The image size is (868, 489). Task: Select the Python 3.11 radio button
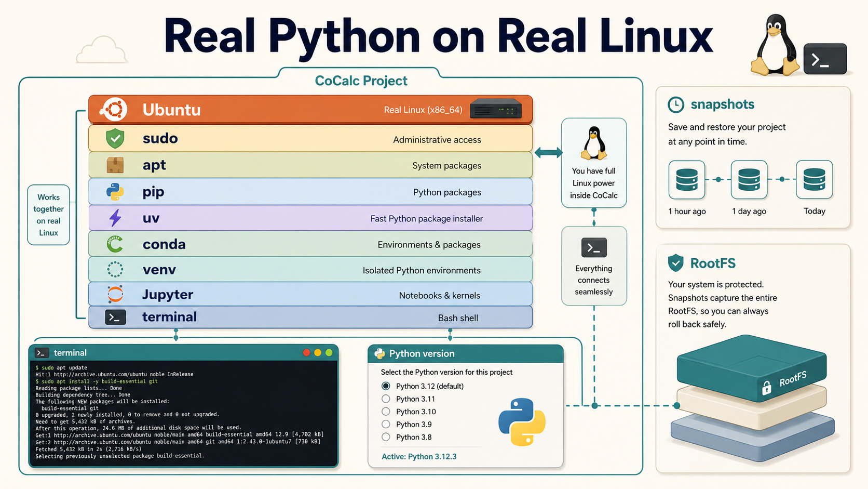386,399
